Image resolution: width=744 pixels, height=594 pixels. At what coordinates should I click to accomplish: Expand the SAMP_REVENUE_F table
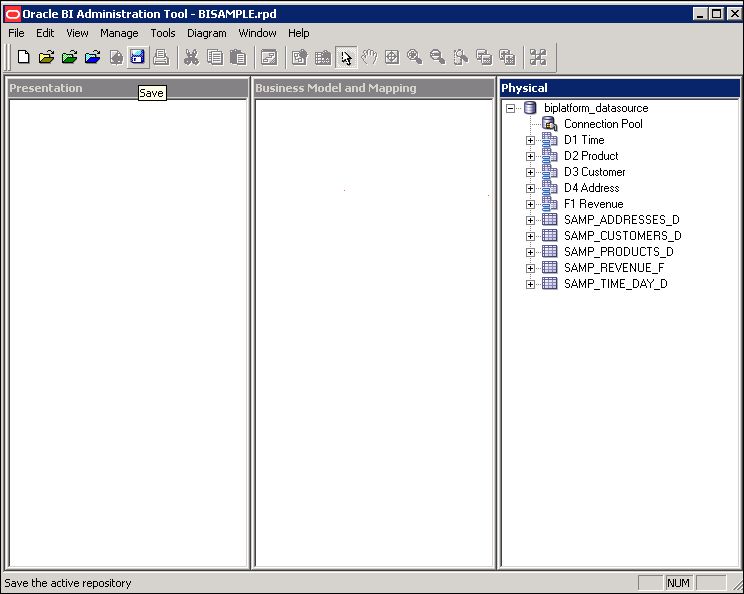coord(530,269)
